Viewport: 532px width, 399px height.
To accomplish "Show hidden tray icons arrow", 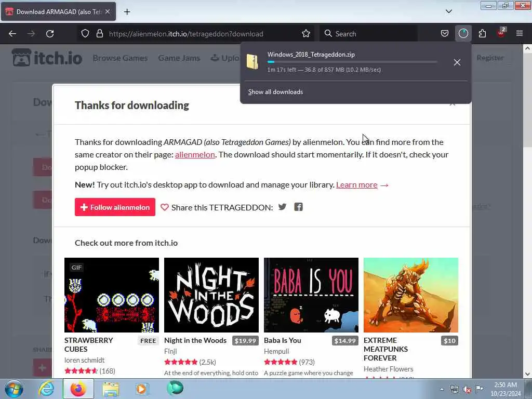I will (x=442, y=389).
